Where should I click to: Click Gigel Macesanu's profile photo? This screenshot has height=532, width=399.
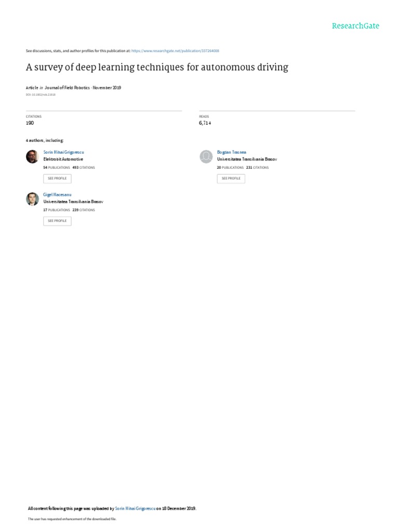tap(32, 198)
